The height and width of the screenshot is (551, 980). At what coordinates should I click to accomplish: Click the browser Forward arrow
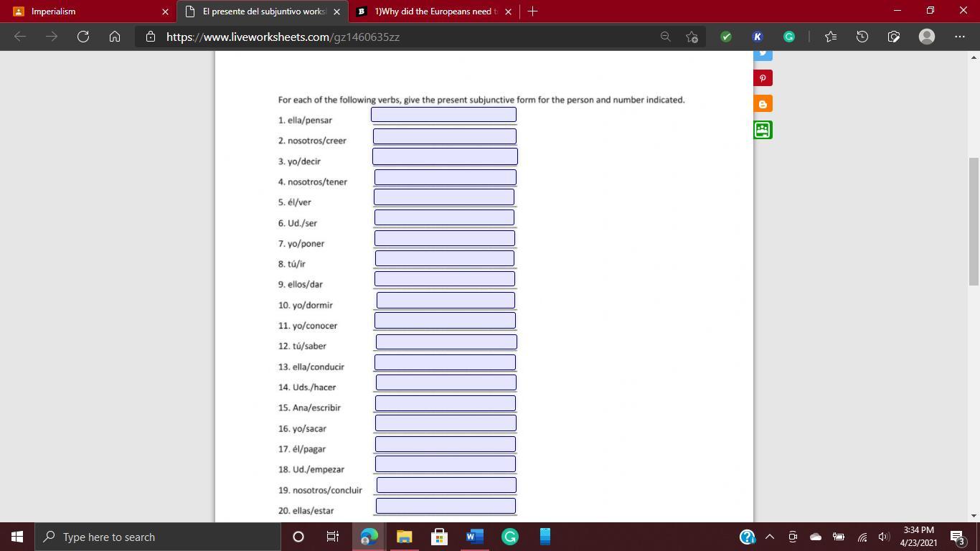click(52, 37)
